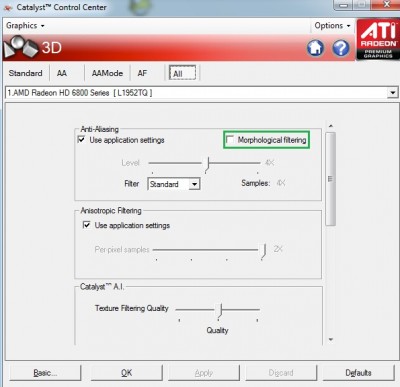Click the ATI Radeon logo
The width and height of the screenshot is (400, 387).
(378, 39)
